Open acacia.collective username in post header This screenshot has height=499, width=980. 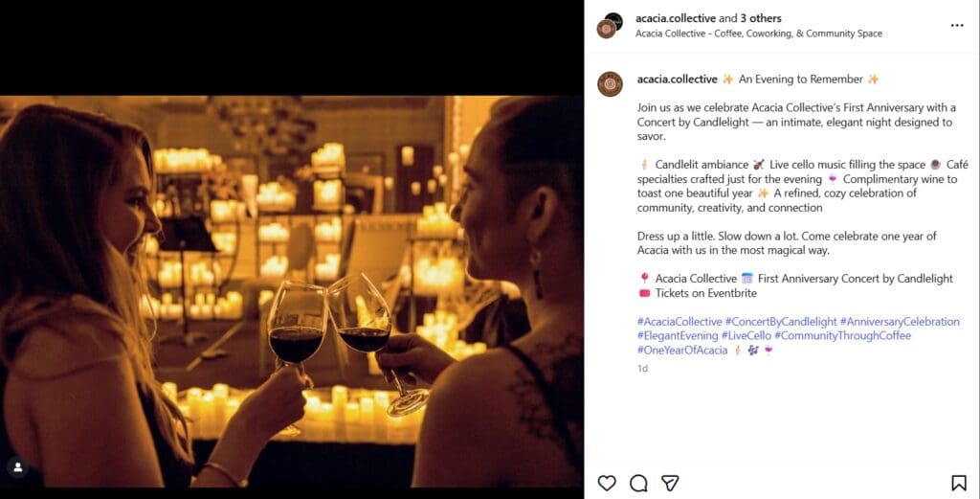pyautogui.click(x=676, y=18)
